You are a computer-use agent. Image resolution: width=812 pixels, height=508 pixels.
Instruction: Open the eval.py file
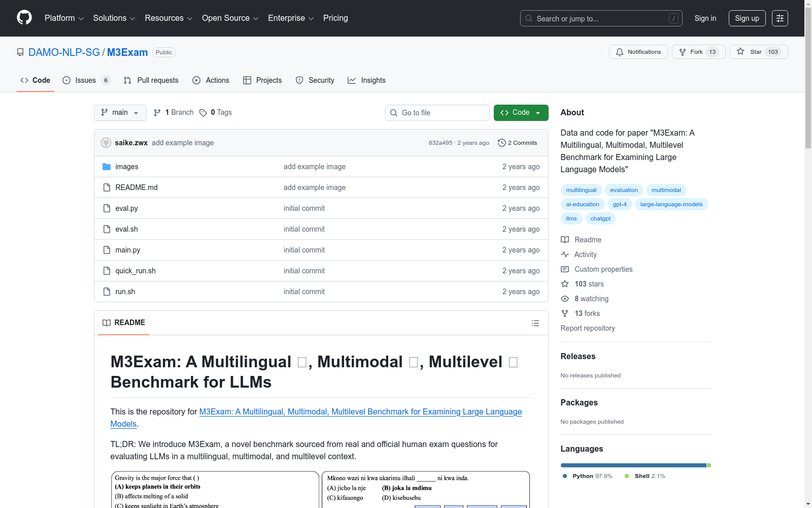tap(126, 208)
